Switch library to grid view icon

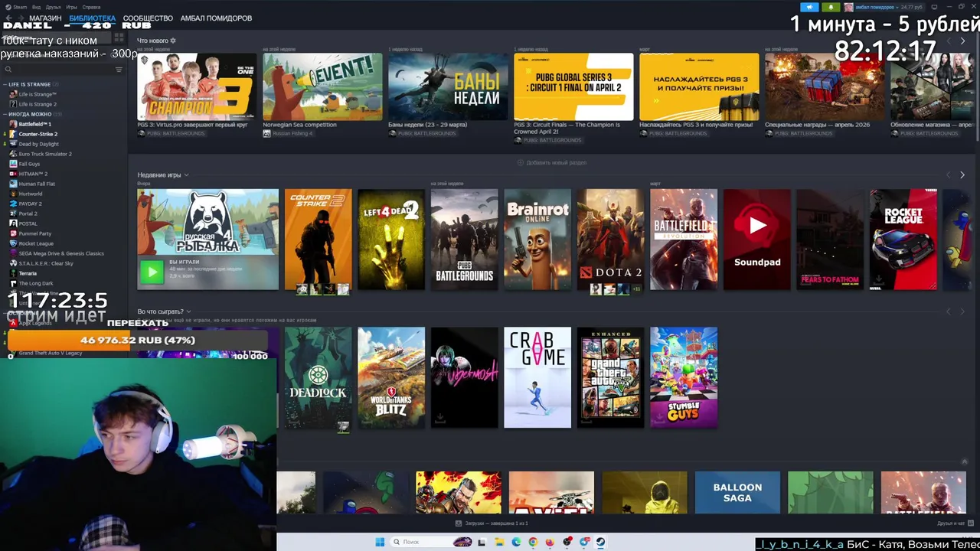point(119,36)
